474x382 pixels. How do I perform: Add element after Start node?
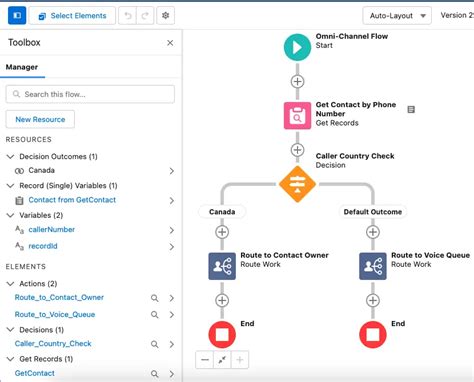[297, 81]
